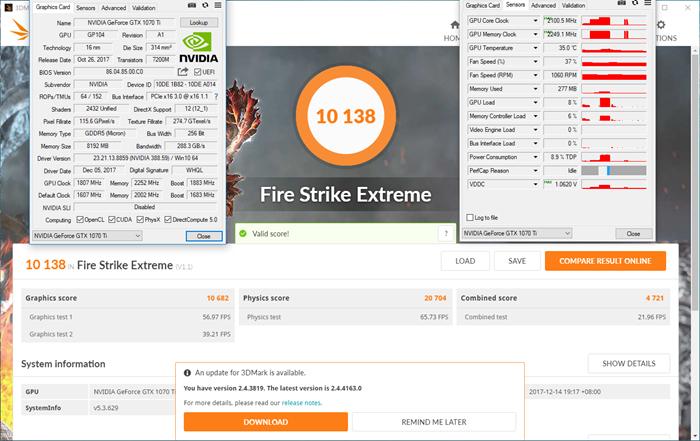Take screenshot with camera icon in left GPU-Z

(192, 5)
